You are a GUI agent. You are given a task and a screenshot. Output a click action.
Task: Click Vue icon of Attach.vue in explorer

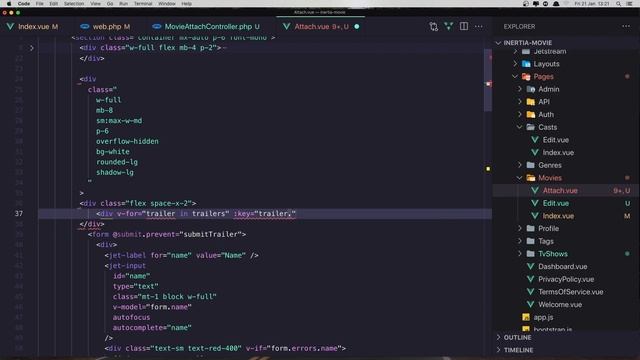tap(535, 191)
